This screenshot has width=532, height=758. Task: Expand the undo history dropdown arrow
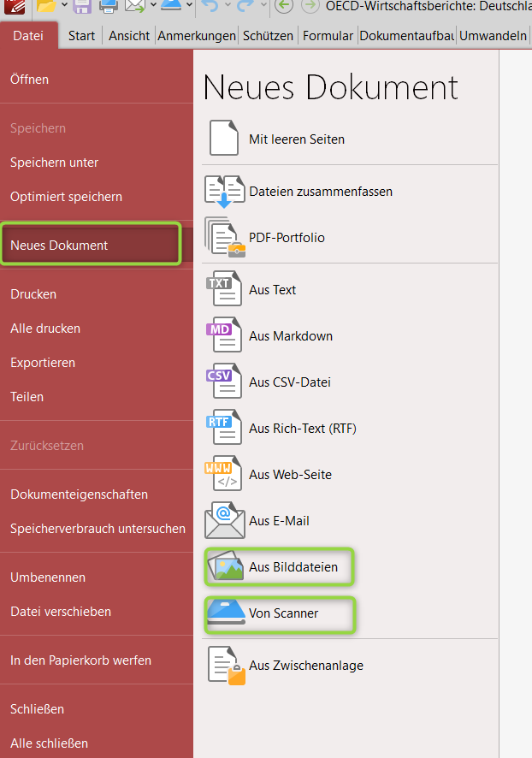click(227, 6)
